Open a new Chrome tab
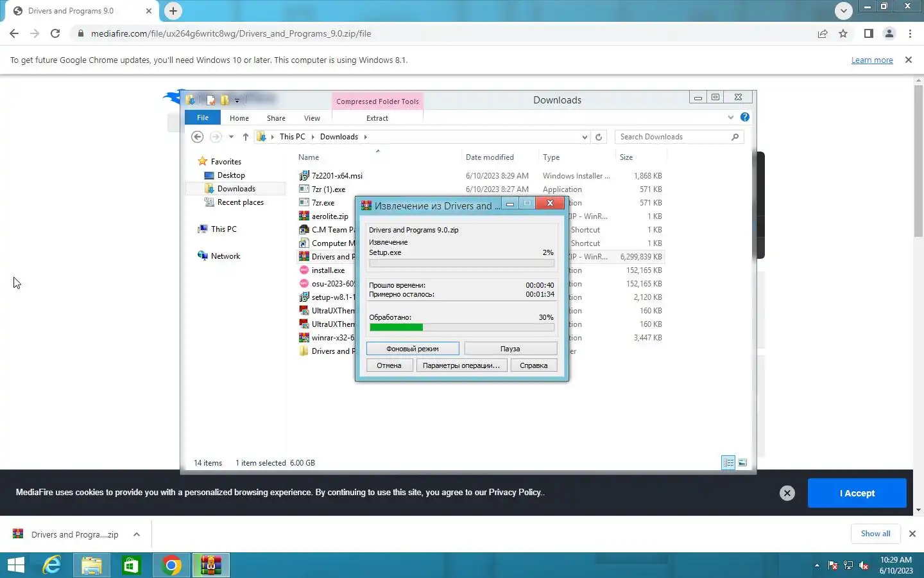Image resolution: width=924 pixels, height=578 pixels. click(x=173, y=11)
